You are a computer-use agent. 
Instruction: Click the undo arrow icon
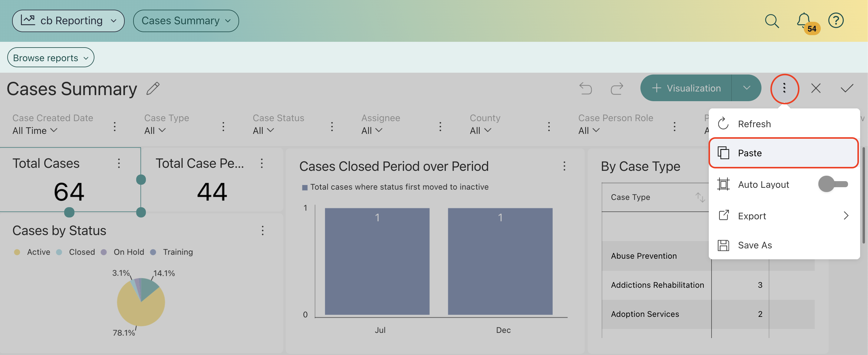(585, 89)
